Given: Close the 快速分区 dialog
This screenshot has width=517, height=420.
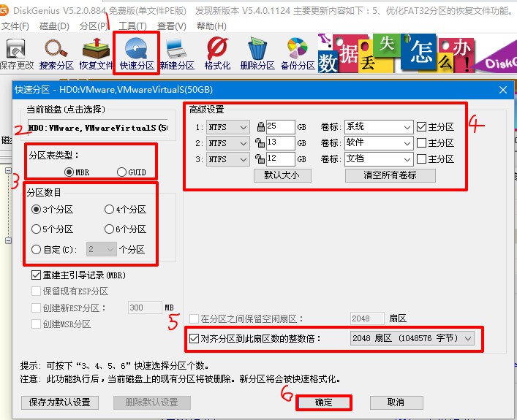Looking at the screenshot, I should (x=503, y=90).
